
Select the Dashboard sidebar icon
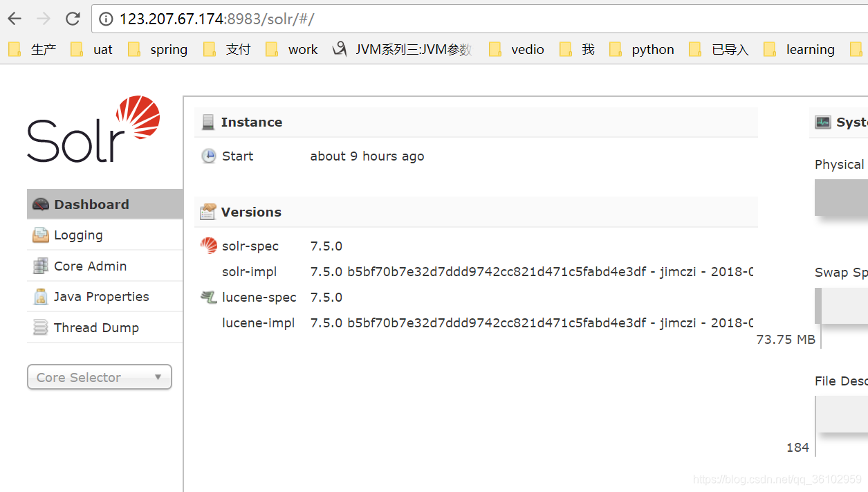point(41,204)
